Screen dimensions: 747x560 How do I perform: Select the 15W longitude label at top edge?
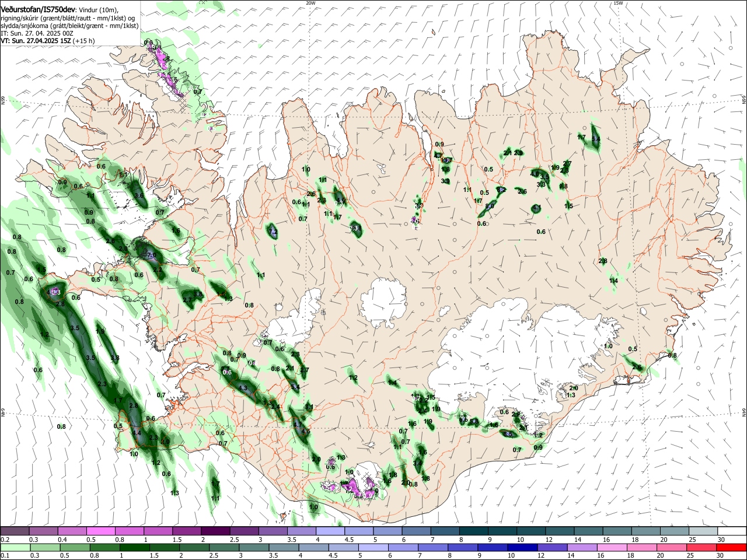[618, 3]
